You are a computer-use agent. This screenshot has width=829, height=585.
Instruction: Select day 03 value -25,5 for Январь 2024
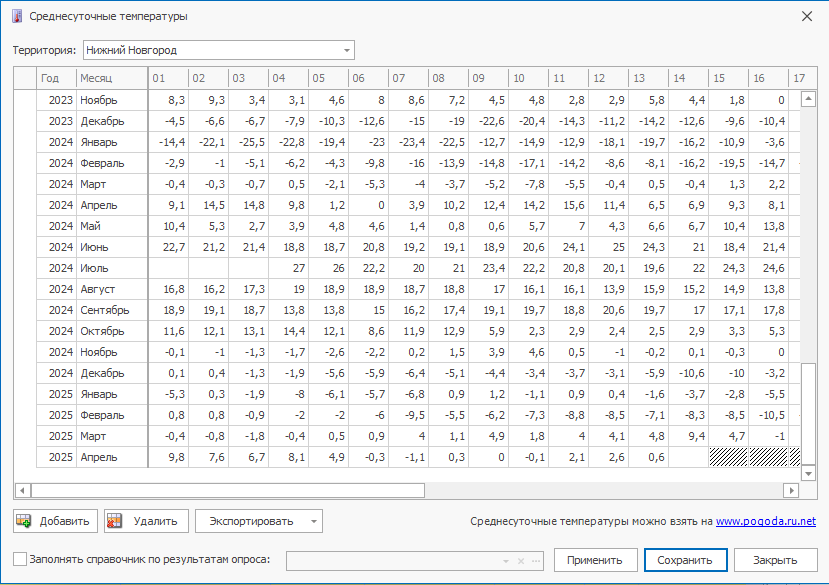click(x=248, y=142)
